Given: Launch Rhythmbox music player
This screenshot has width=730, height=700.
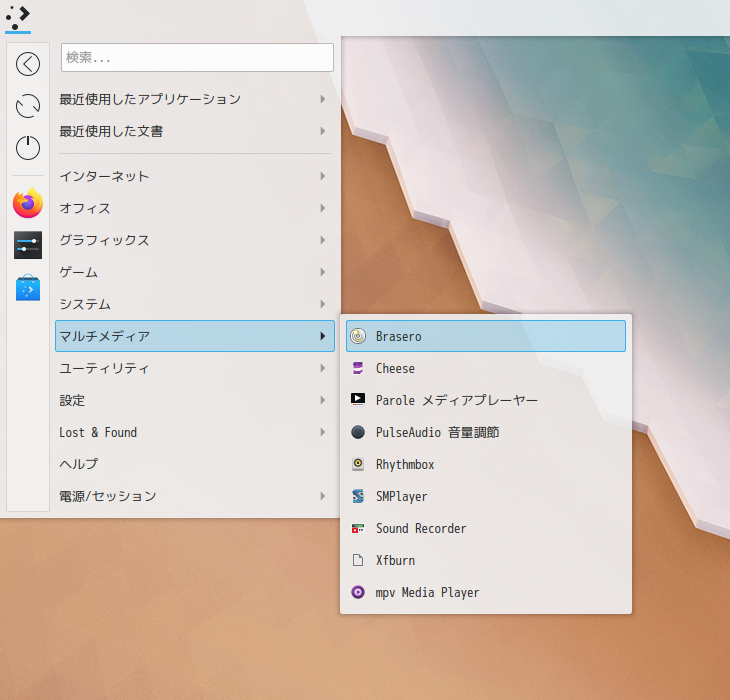Looking at the screenshot, I should (x=486, y=464).
